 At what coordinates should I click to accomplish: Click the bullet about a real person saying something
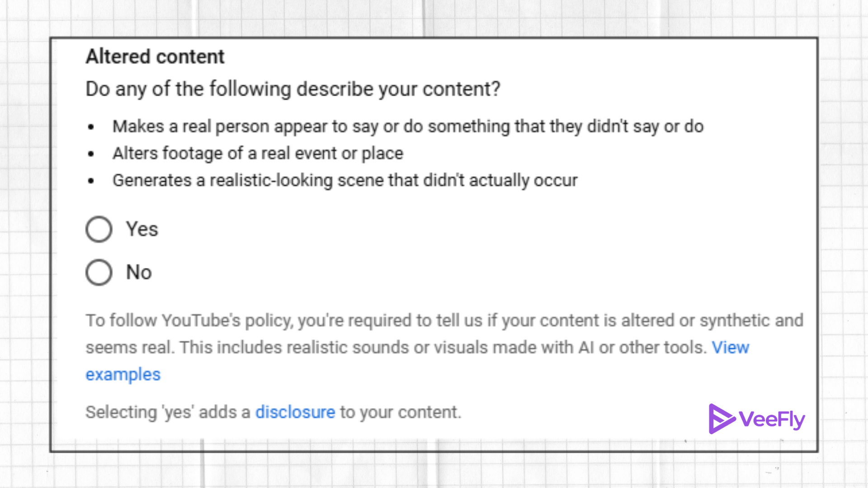tap(407, 127)
